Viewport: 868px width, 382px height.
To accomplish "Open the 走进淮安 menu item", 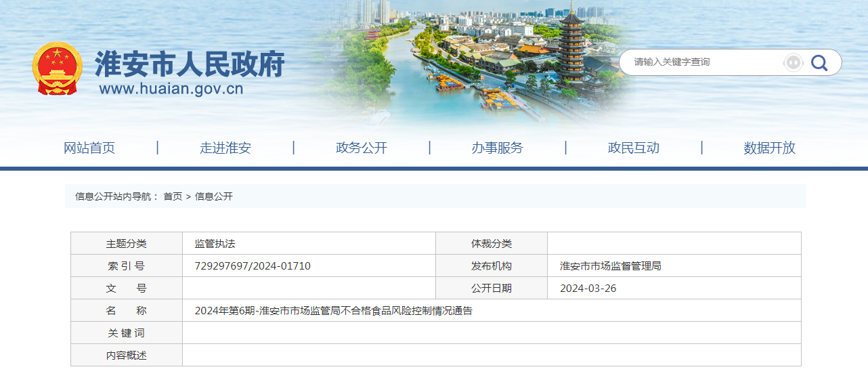I will click(x=225, y=148).
